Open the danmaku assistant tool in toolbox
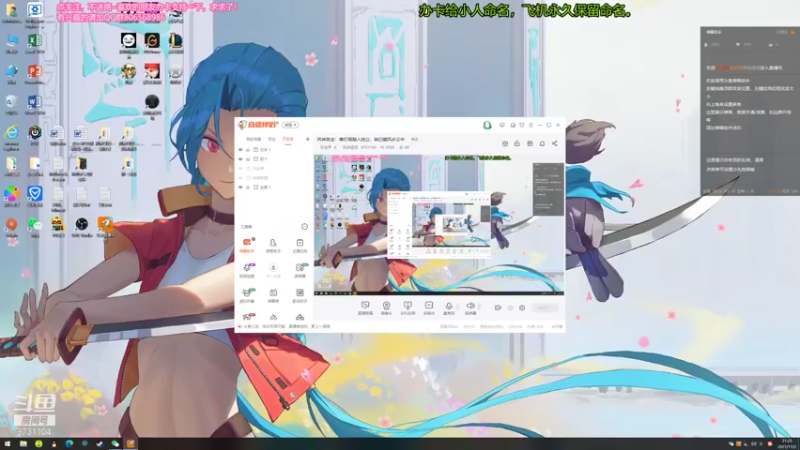 [247, 245]
